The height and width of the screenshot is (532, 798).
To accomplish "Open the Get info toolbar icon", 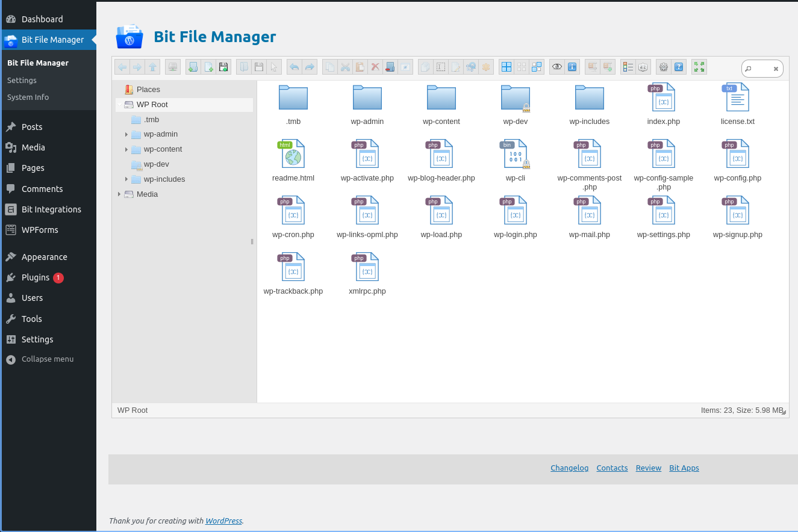I will tap(572, 67).
